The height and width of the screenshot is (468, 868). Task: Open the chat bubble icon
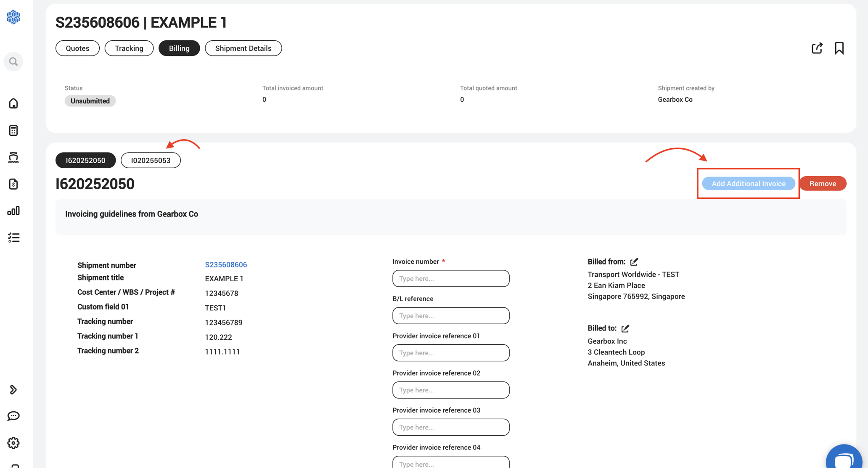pyautogui.click(x=13, y=416)
